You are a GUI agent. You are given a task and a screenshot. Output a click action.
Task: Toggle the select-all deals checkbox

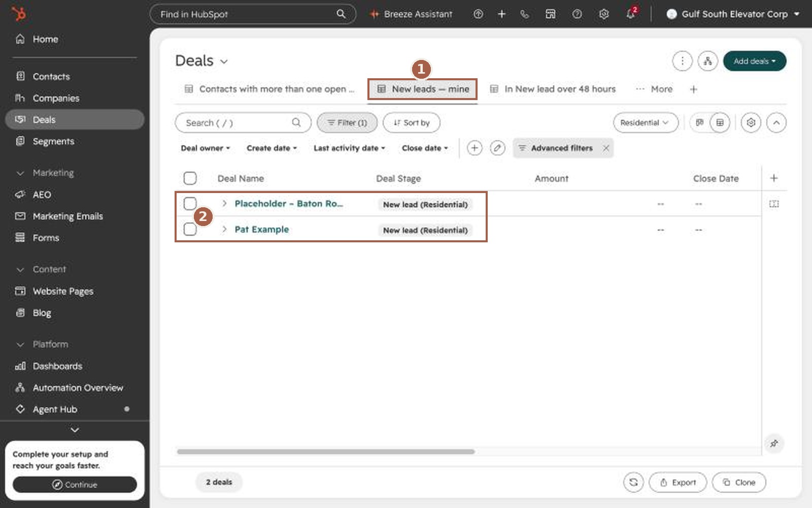coord(190,178)
